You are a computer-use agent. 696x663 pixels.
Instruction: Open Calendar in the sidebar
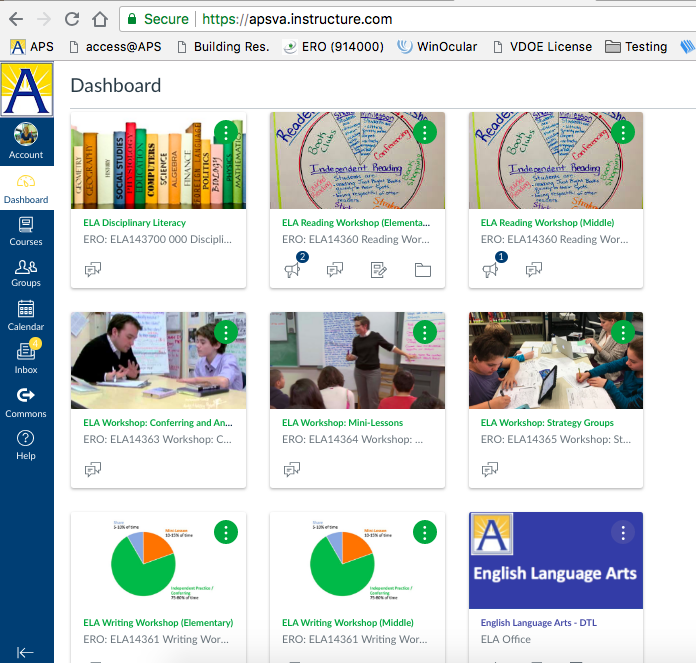(26, 316)
